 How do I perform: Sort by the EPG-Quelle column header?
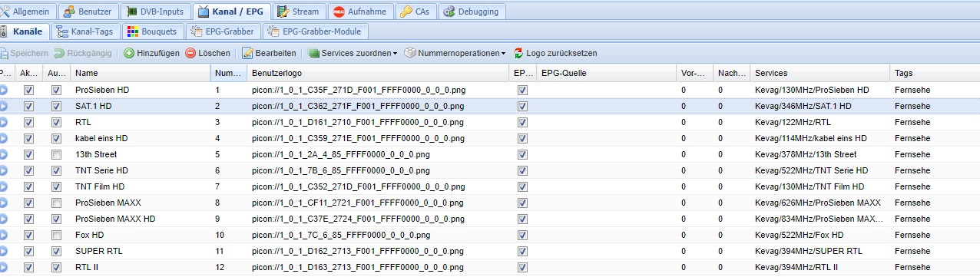pyautogui.click(x=606, y=74)
